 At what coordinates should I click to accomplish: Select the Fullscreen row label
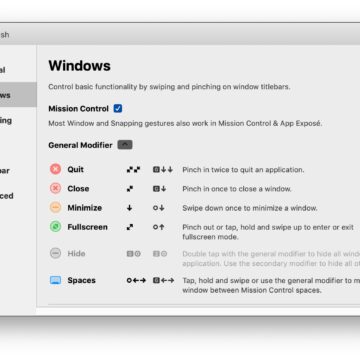tap(88, 227)
